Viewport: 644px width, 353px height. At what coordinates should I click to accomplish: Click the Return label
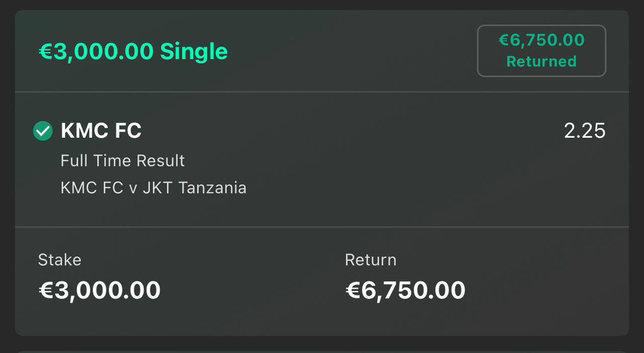point(371,260)
